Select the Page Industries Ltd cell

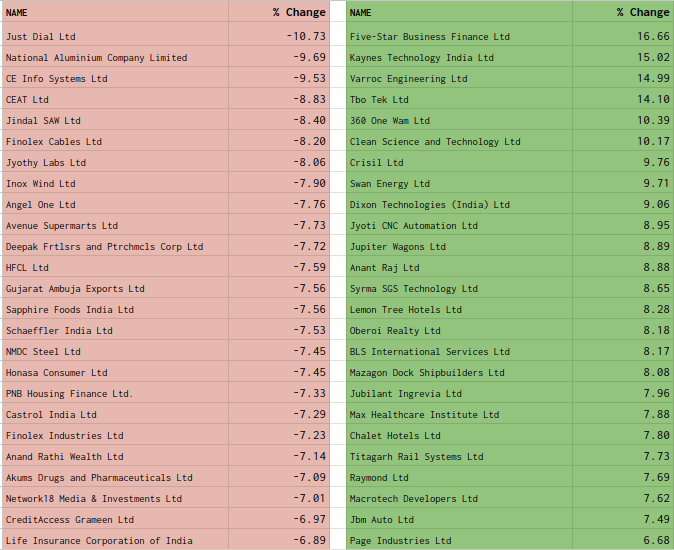[x=459, y=541]
